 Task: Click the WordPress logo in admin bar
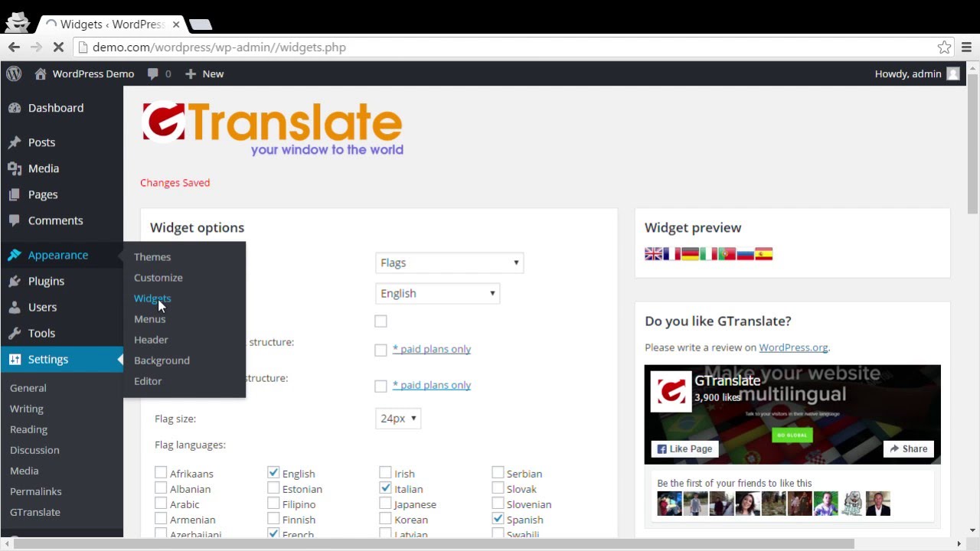[x=14, y=73]
